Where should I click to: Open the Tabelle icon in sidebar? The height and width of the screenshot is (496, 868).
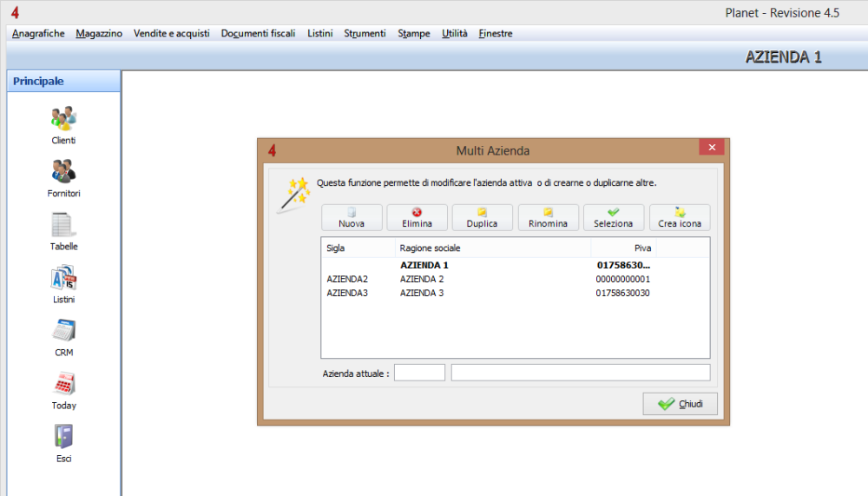pyautogui.click(x=63, y=231)
